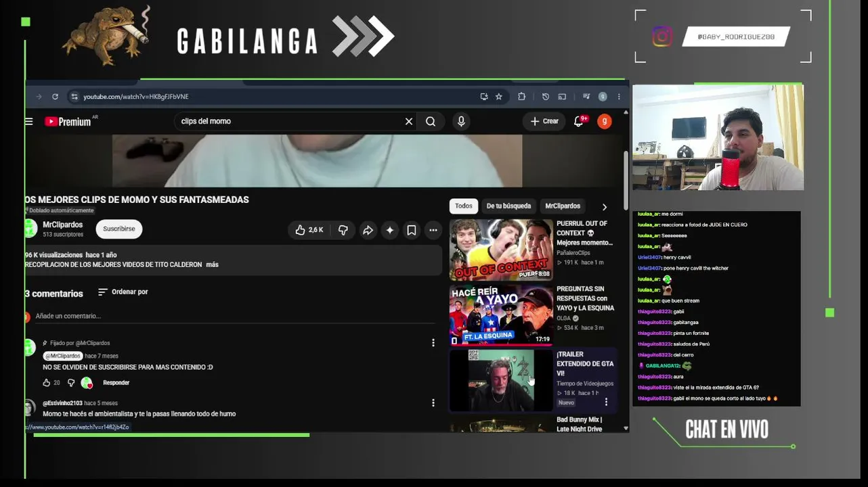
Task: Bookmark this page with the star
Action: 499,97
